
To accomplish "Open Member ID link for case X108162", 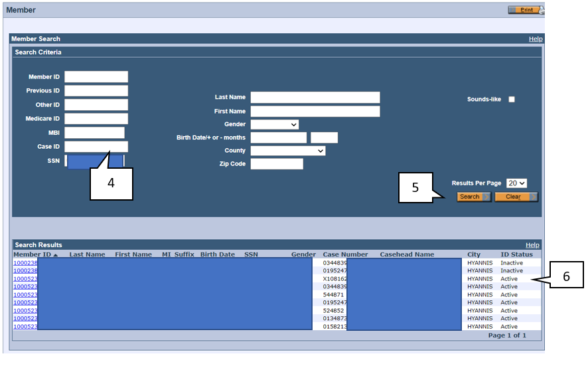I will coord(25,279).
